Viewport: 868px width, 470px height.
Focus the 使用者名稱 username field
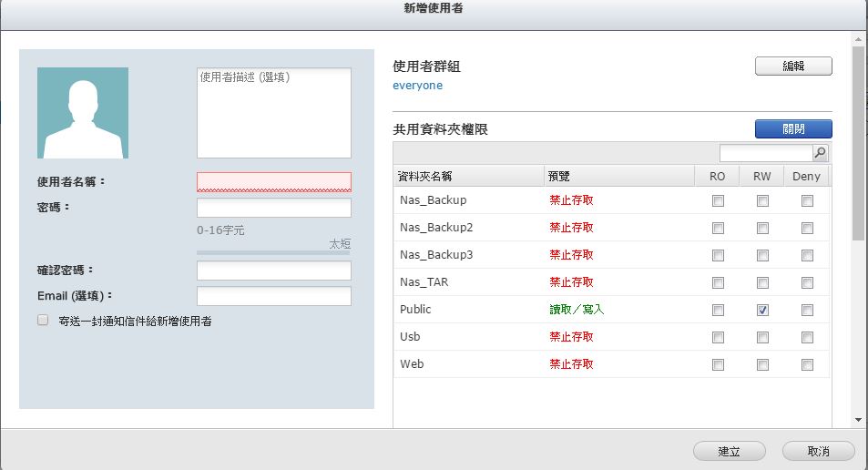click(x=273, y=182)
